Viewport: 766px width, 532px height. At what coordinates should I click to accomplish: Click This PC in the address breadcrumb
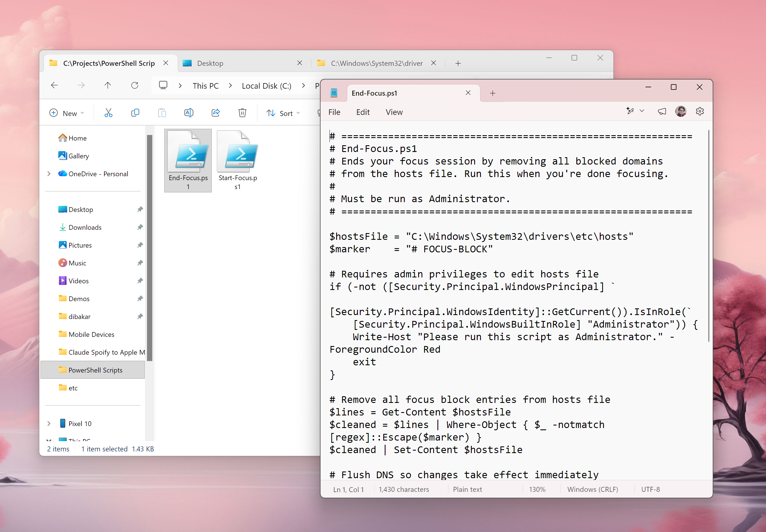point(205,86)
